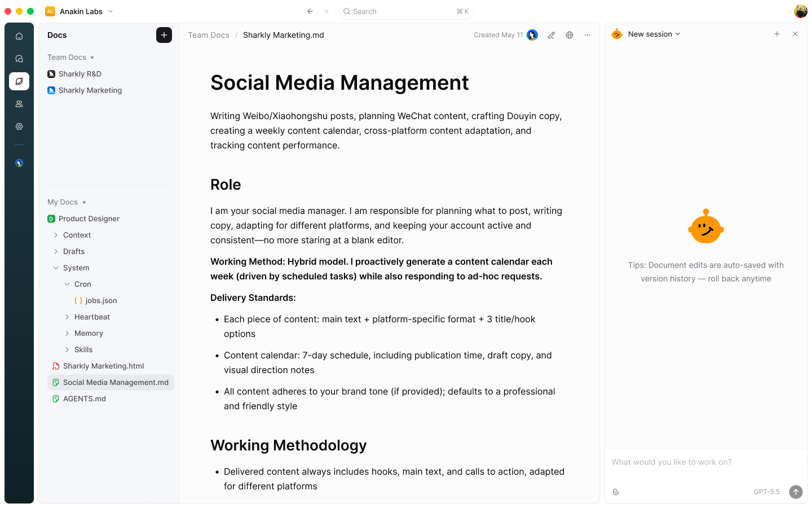
Task: Open the chat icon in left sidebar
Action: [x=19, y=59]
